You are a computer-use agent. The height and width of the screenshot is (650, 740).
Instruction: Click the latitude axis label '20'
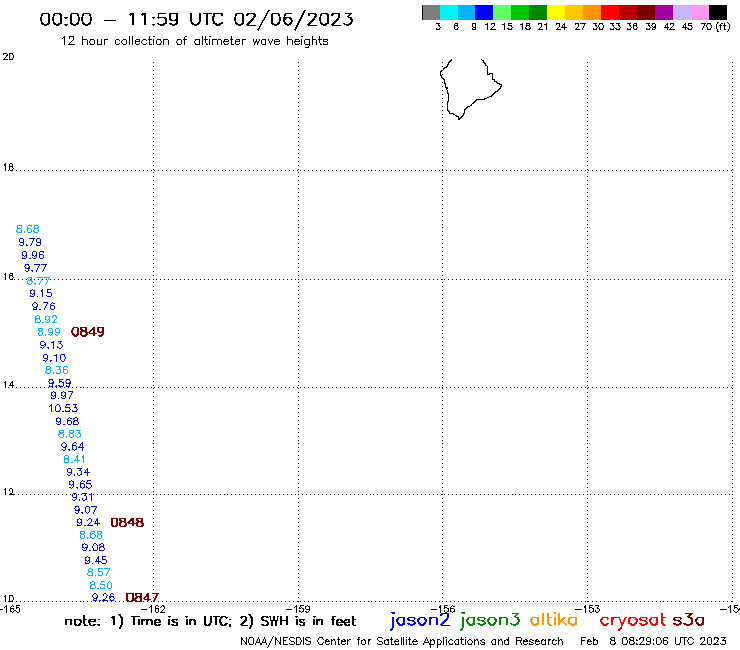[8, 57]
